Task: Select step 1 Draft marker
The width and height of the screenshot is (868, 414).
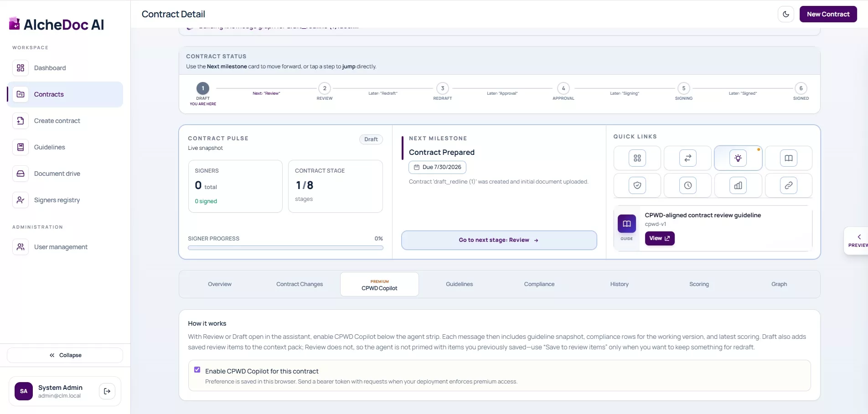Action: pyautogui.click(x=203, y=88)
